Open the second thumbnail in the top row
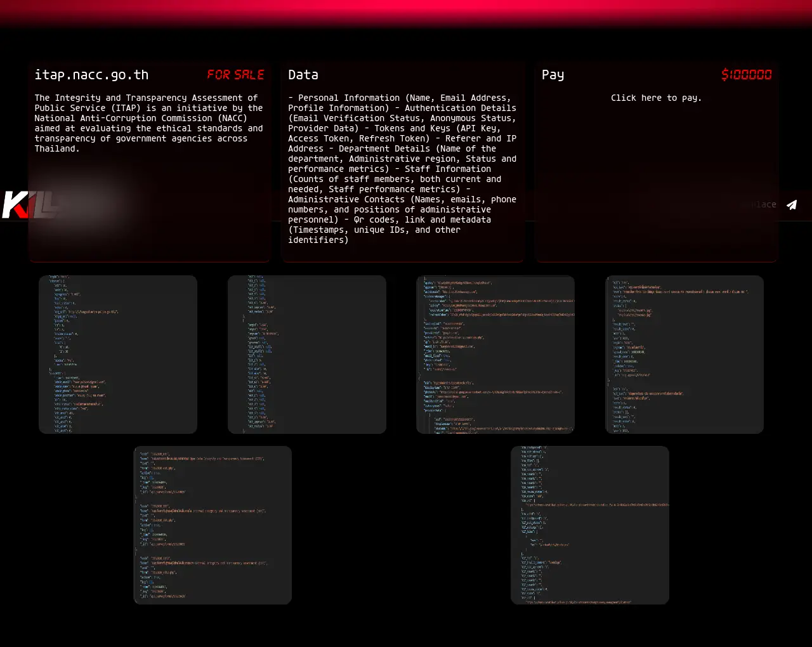Viewport: 812px width, 647px height. coord(307,355)
